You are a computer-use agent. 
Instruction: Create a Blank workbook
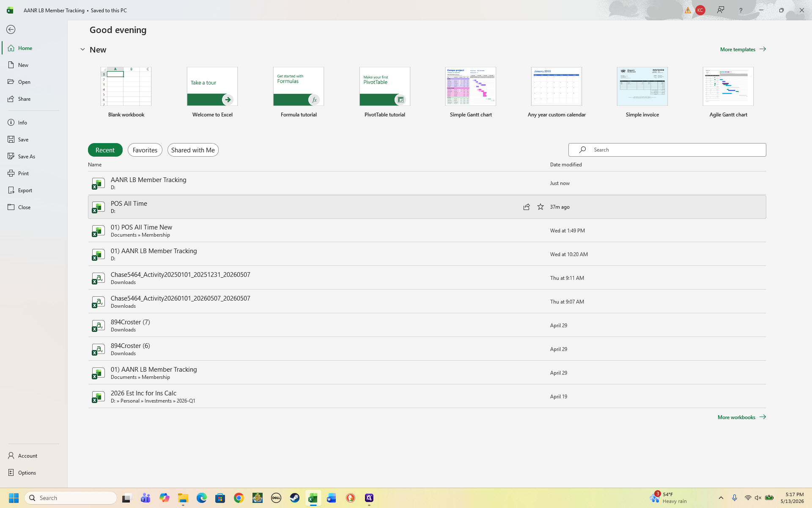click(x=126, y=92)
